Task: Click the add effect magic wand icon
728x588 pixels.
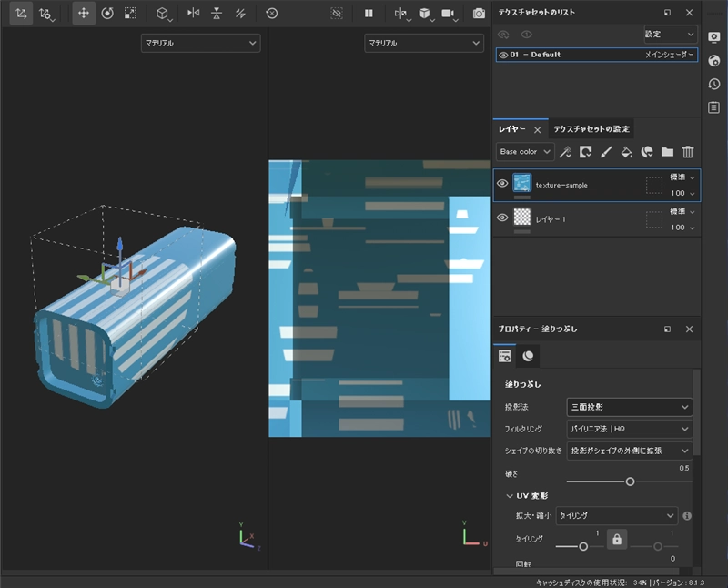Action: click(x=565, y=152)
